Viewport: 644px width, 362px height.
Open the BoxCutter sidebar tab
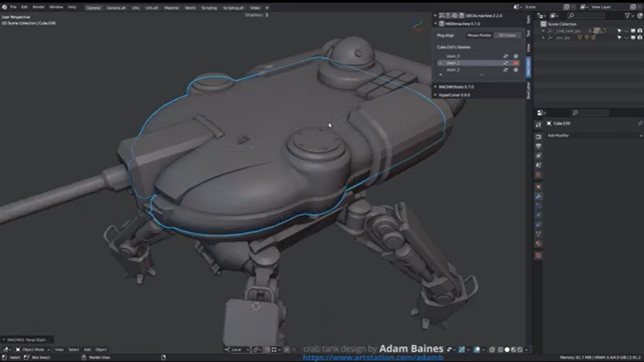[x=528, y=90]
